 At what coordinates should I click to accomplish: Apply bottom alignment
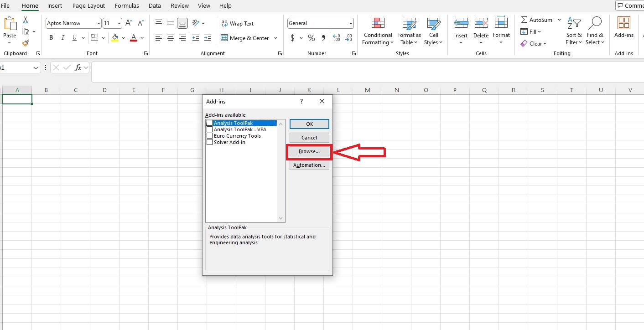(182, 23)
